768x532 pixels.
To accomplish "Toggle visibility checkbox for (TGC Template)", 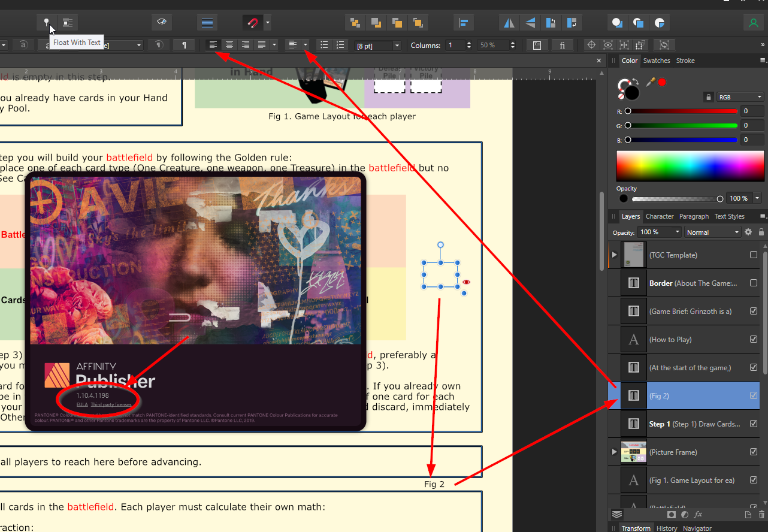I will point(754,255).
